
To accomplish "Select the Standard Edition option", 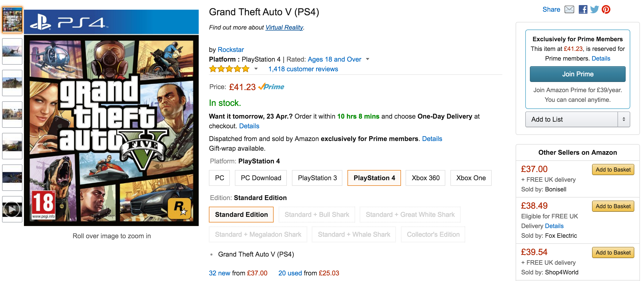I will (241, 215).
